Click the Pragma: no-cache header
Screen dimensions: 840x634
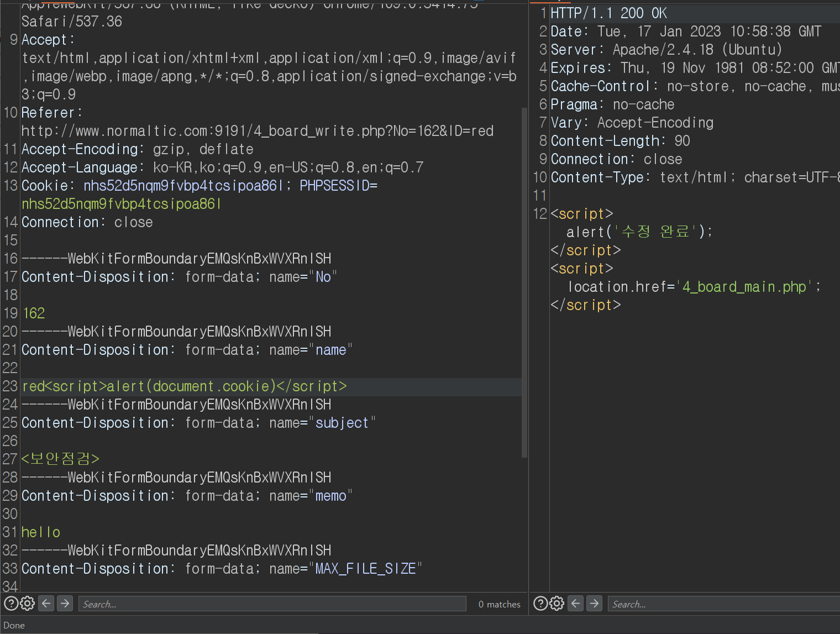pos(613,104)
